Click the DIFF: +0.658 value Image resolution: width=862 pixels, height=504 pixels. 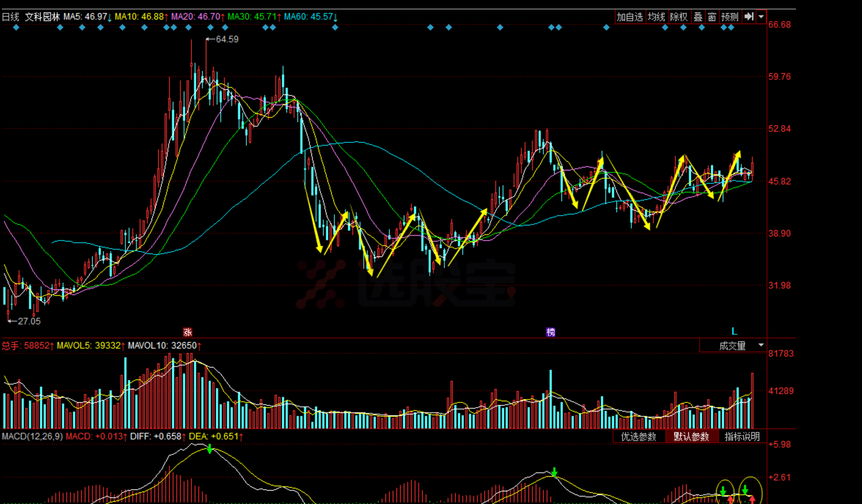click(x=157, y=436)
